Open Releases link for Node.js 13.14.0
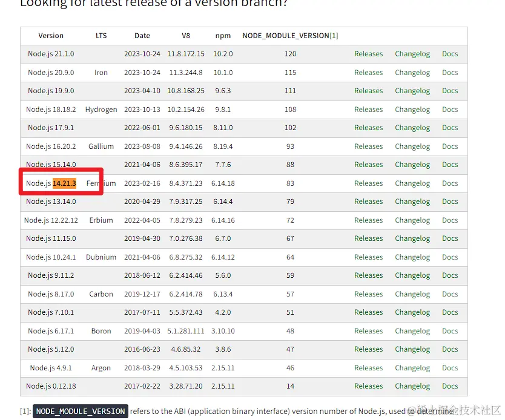The height and width of the screenshot is (420, 505). tap(368, 202)
